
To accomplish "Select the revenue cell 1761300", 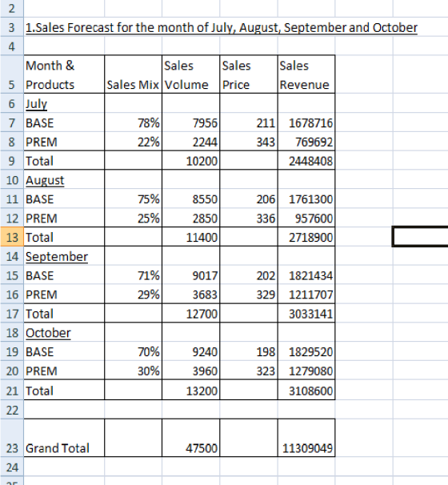I will coord(306,199).
